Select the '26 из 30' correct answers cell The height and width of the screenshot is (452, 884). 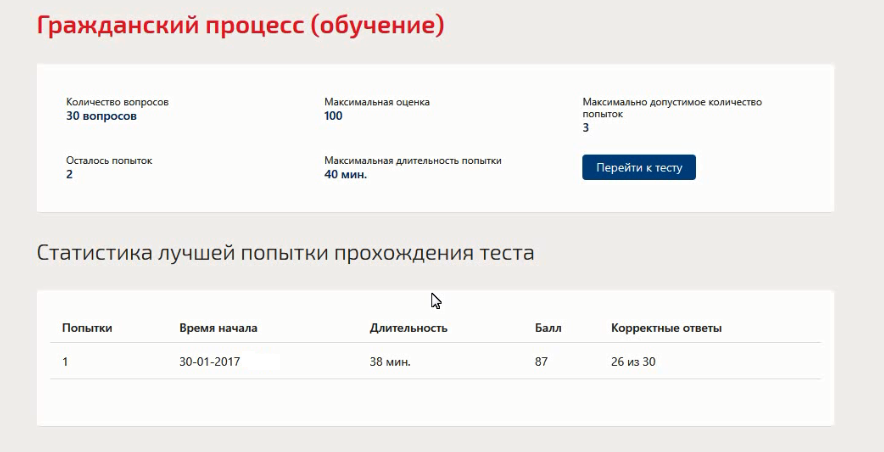point(633,362)
